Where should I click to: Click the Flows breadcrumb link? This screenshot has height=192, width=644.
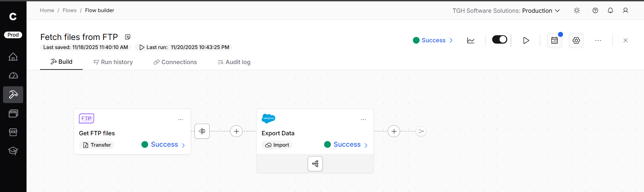(70, 10)
